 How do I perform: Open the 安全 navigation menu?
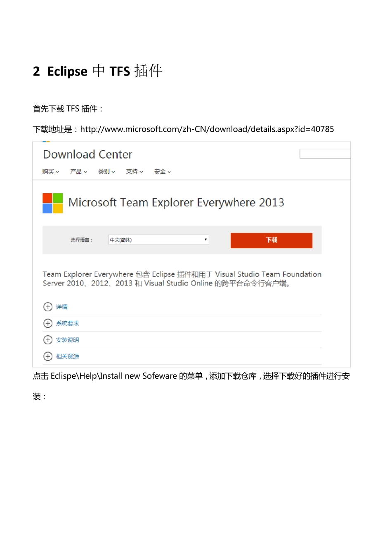click(163, 171)
